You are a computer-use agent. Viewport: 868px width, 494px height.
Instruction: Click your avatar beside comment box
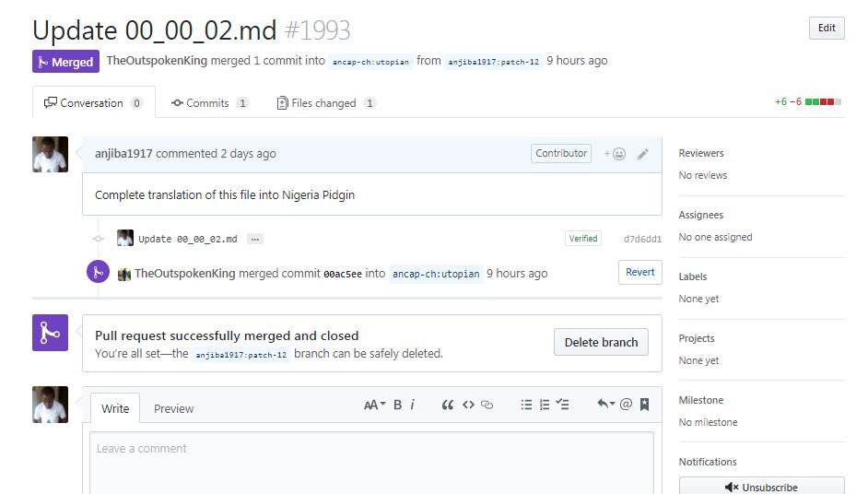click(50, 405)
